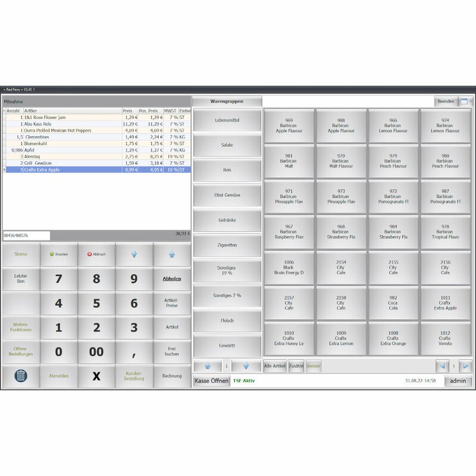Tap keypad digit 3
Image resolution: width=476 pixels, height=476 pixels.
click(x=134, y=327)
